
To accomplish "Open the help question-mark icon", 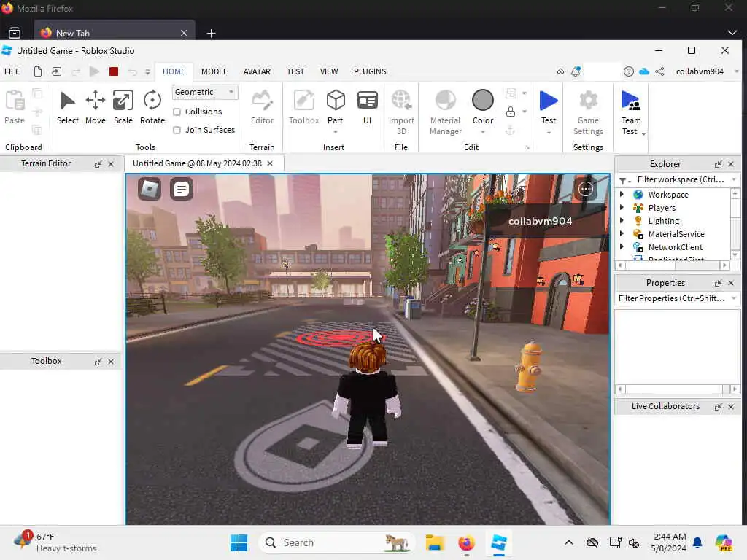I will pyautogui.click(x=628, y=71).
